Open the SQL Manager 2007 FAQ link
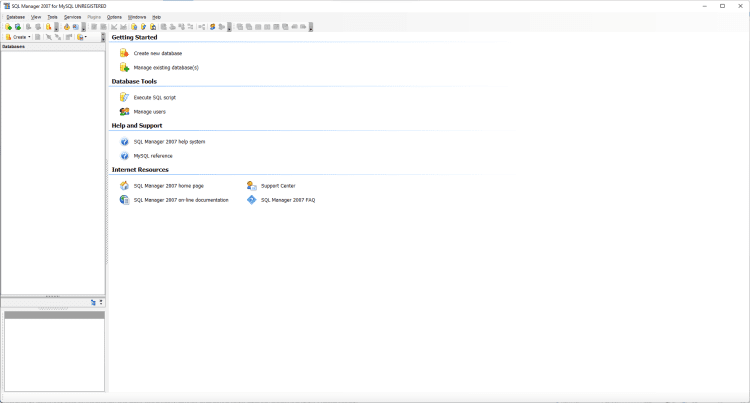The height and width of the screenshot is (403, 750). point(288,200)
